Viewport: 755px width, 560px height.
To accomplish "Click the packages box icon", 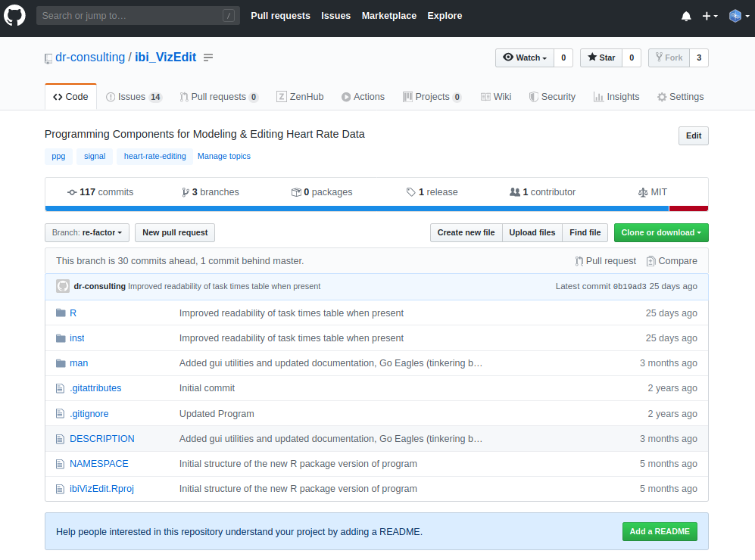I will pos(296,192).
